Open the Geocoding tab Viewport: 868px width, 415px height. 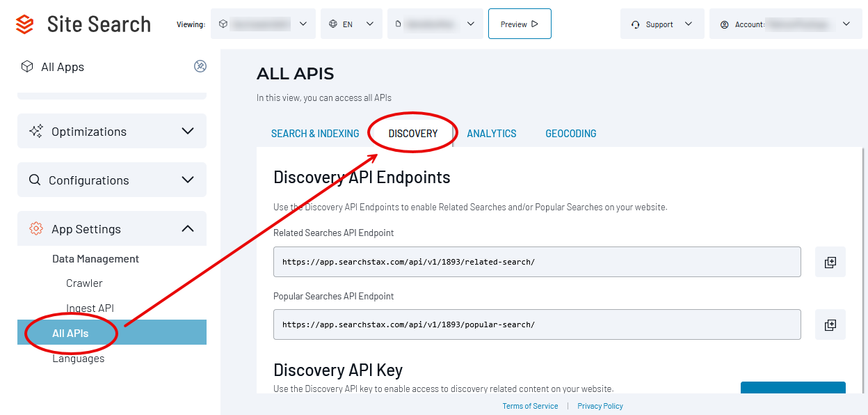(571, 134)
